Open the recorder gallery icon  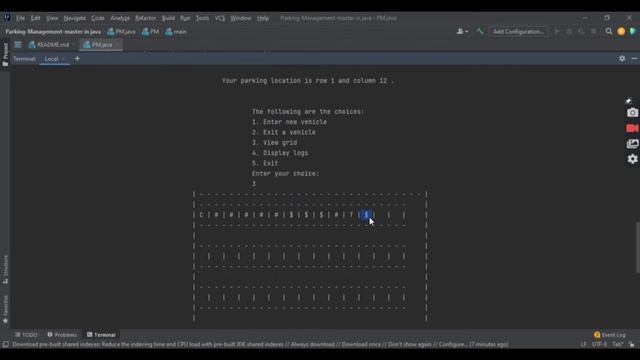[x=632, y=144]
